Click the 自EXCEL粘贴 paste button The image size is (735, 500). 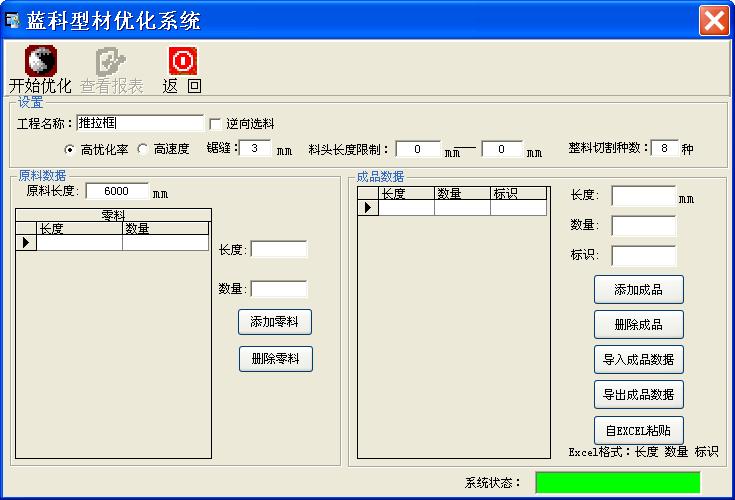coord(638,430)
